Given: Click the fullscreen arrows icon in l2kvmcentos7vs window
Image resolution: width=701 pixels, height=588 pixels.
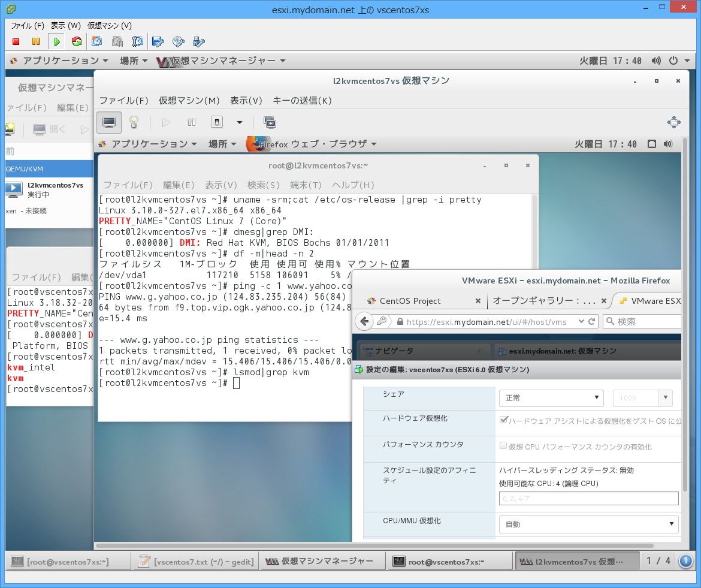Looking at the screenshot, I should tap(673, 122).
